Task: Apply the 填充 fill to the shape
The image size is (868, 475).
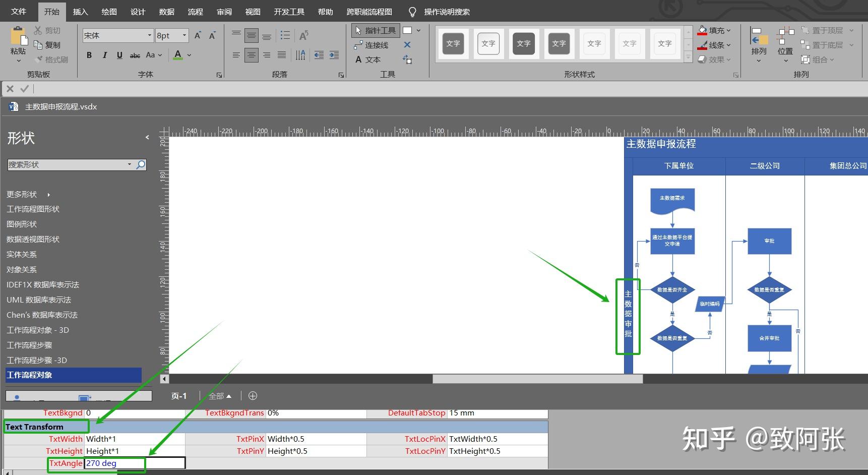Action: 715,30
